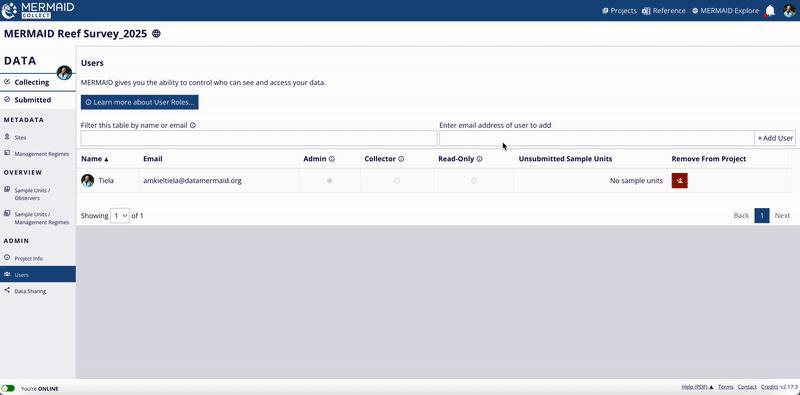Select Users in the Admin menu

38,275
